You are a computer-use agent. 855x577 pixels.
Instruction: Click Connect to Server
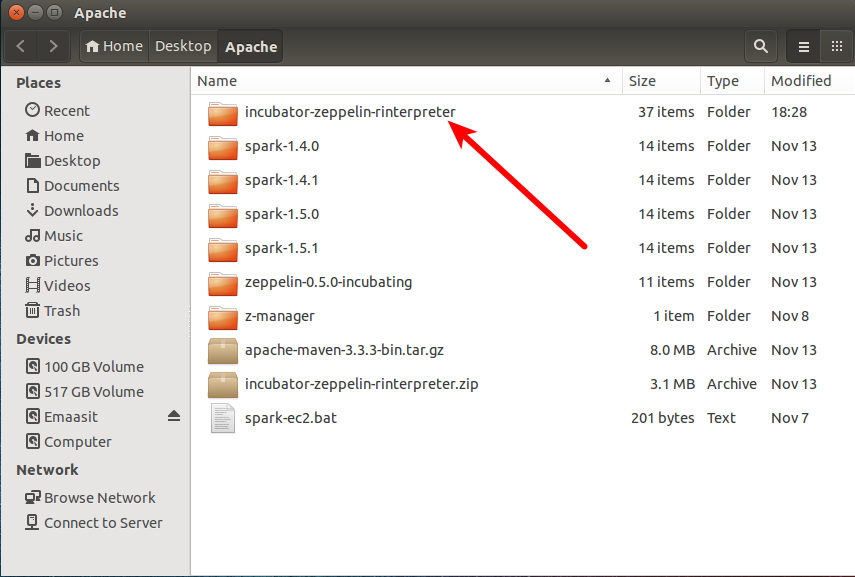pyautogui.click(x=94, y=523)
